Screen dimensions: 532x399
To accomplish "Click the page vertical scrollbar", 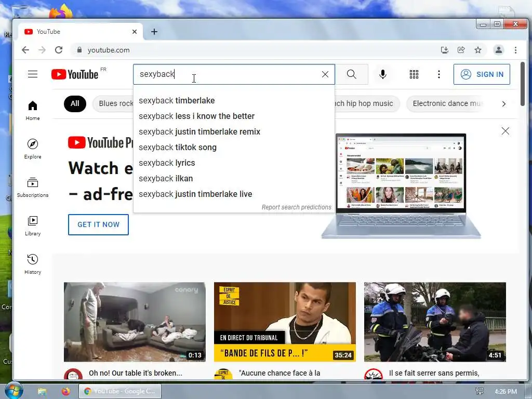I will [x=523, y=84].
